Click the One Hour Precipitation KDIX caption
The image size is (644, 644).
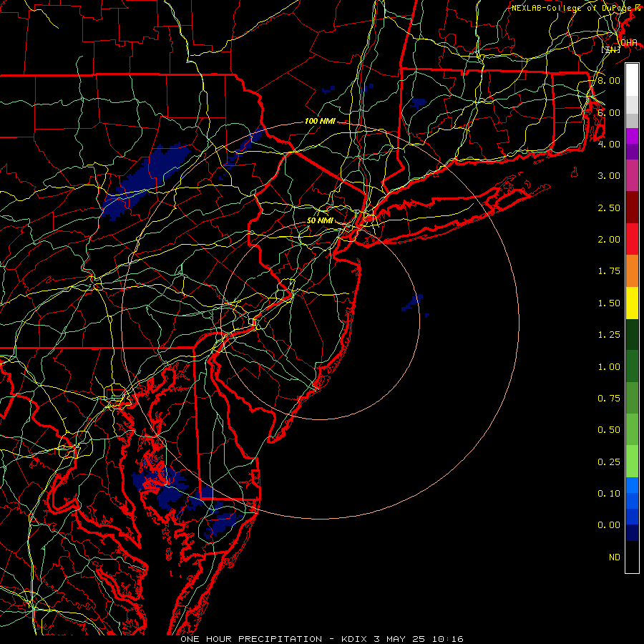point(322,639)
